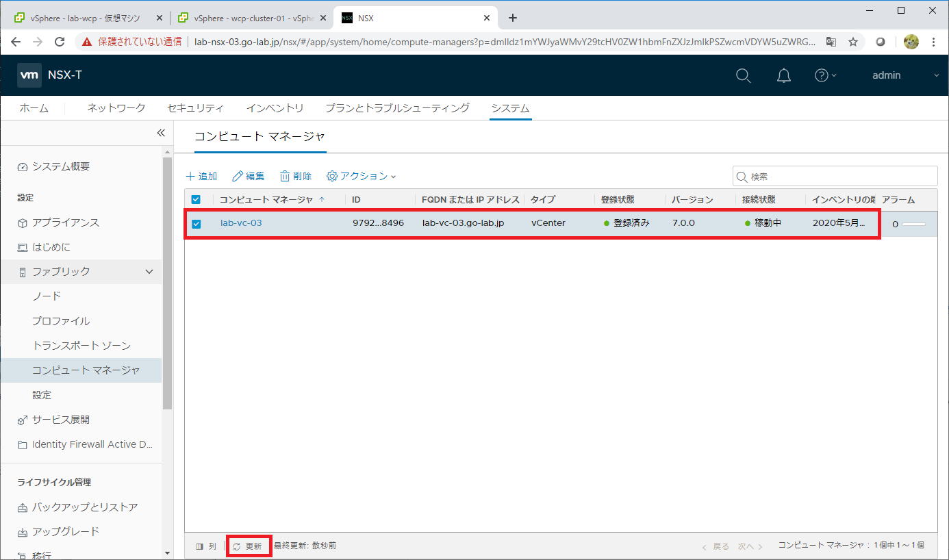Open the アクション dropdown menu
949x560 pixels.
point(362,176)
